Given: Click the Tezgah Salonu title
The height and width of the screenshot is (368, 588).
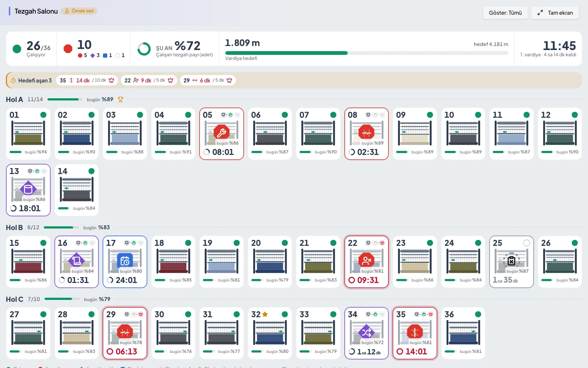Looking at the screenshot, I should [36, 11].
